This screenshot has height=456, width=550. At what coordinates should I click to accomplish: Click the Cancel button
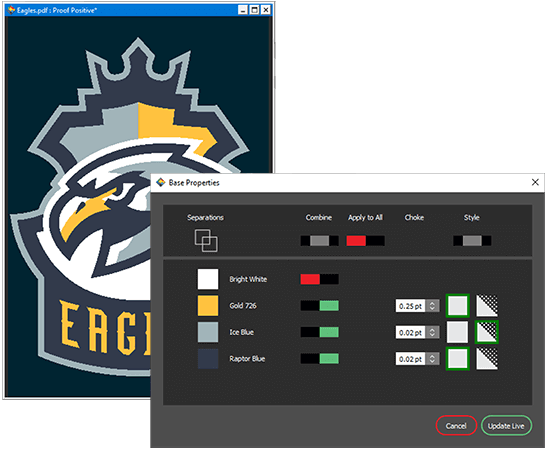click(456, 426)
